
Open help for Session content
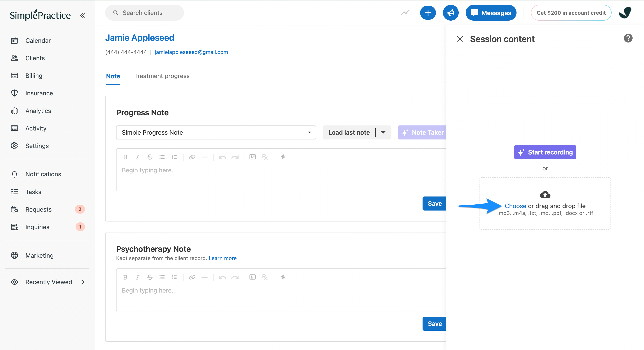[x=628, y=38]
